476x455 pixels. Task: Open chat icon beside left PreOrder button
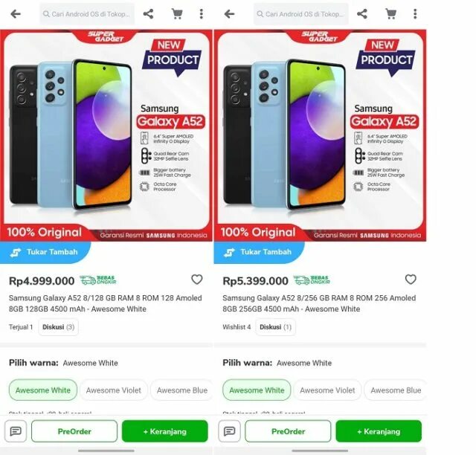click(x=16, y=431)
